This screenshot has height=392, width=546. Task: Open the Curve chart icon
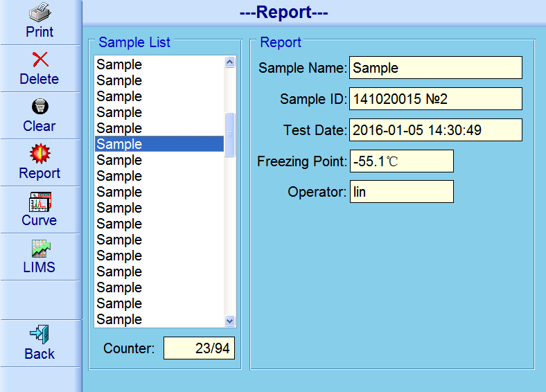40,202
